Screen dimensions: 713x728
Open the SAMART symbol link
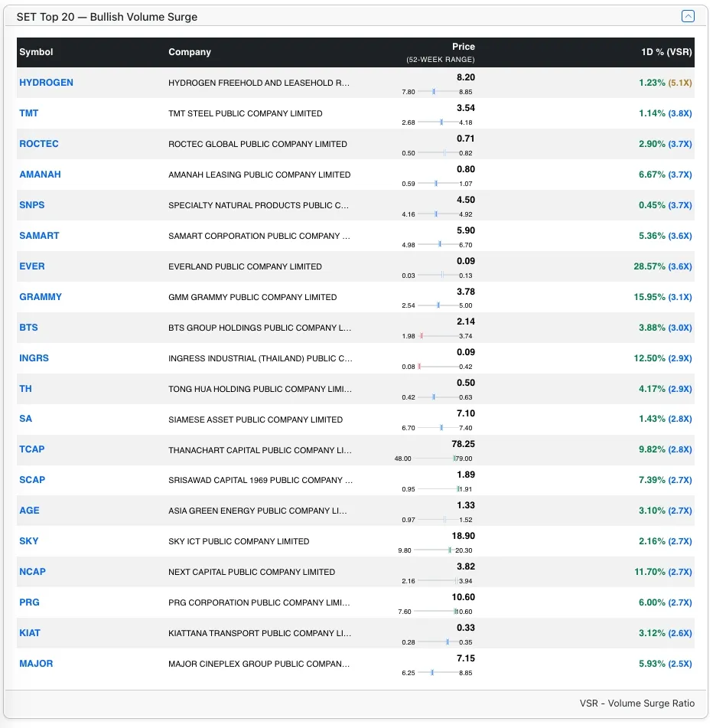[39, 236]
